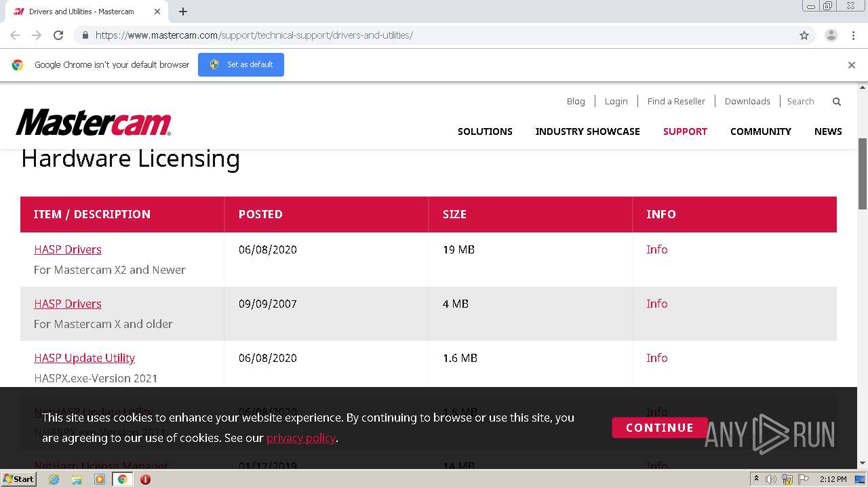
Task: Click the scrollbar down arrow
Action: click(863, 464)
